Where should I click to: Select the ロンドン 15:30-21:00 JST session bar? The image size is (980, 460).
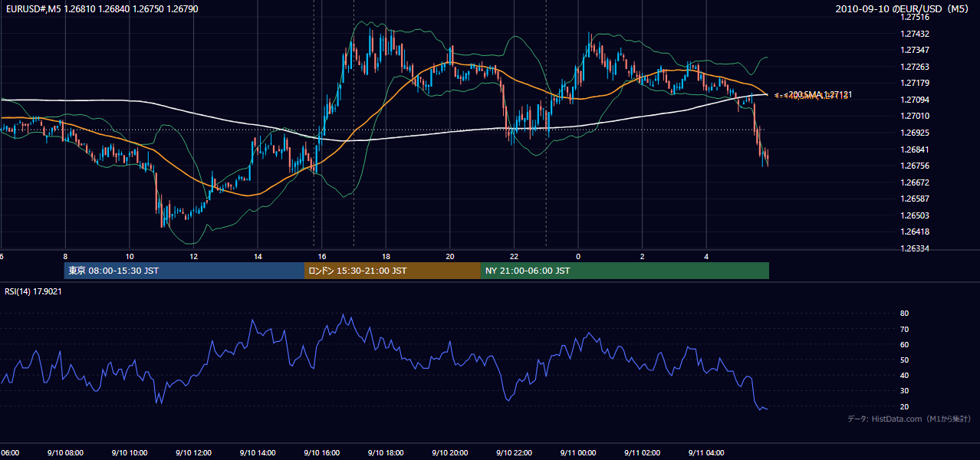pos(393,271)
